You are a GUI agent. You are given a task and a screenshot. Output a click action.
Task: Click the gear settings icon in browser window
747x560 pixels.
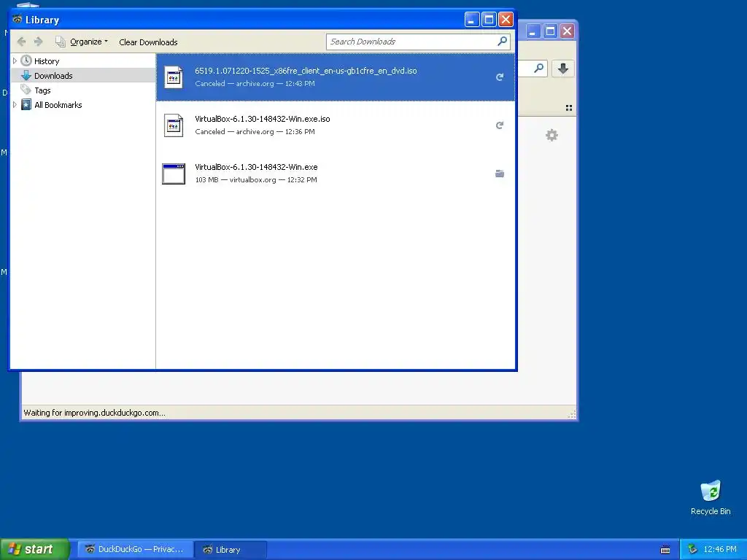click(x=551, y=135)
